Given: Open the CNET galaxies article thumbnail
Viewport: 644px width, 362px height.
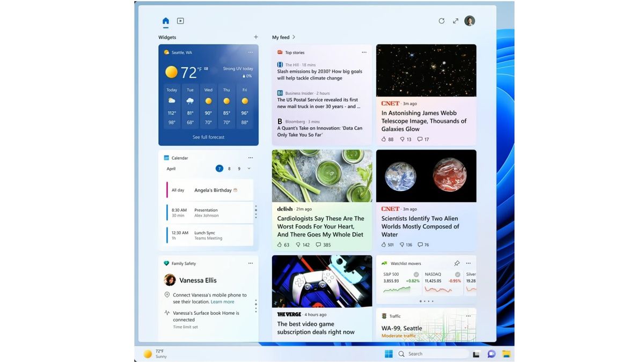Looking at the screenshot, I should pos(426,70).
